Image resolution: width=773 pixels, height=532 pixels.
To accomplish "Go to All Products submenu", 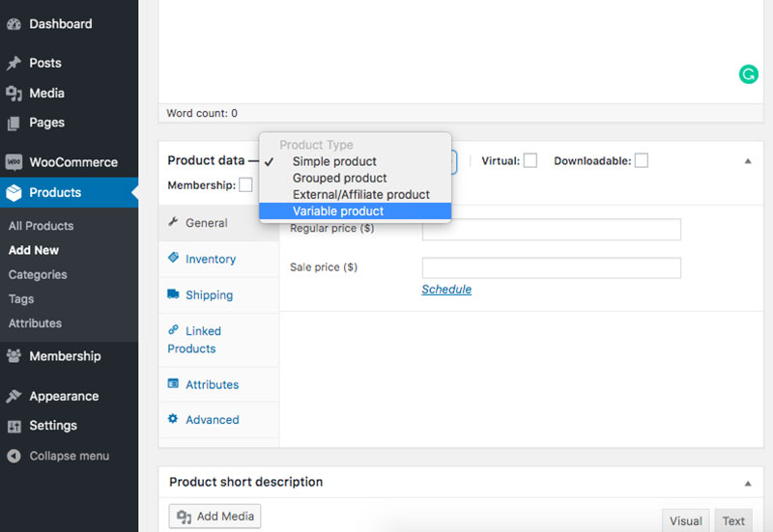I will (x=41, y=226).
